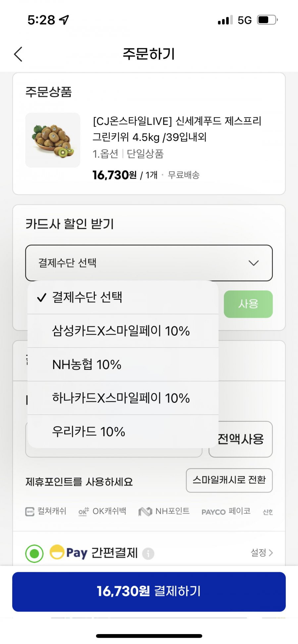298x644 pixels.
Task: Open 설정 chevron next to Pay
Action: [x=262, y=552]
